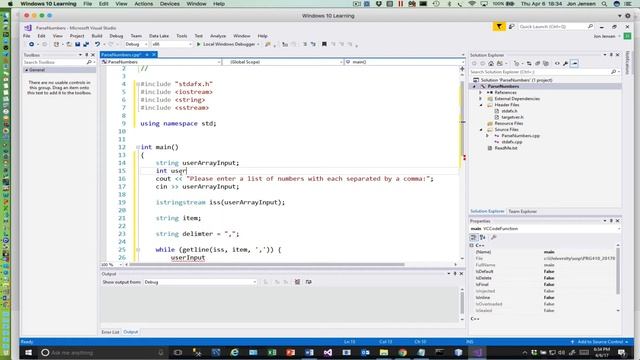Toggle auto-hide pin on Properties panel
The height and width of the screenshot is (360, 640).
[x=611, y=221]
